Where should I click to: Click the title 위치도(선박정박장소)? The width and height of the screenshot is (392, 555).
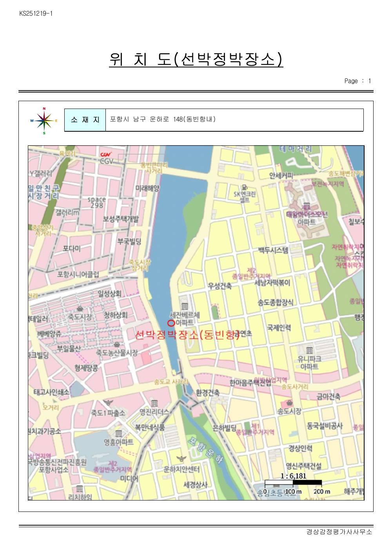click(196, 59)
